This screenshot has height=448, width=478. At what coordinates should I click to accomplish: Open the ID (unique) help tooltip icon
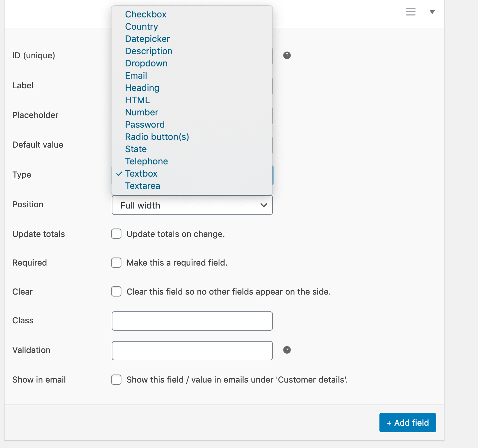point(287,55)
